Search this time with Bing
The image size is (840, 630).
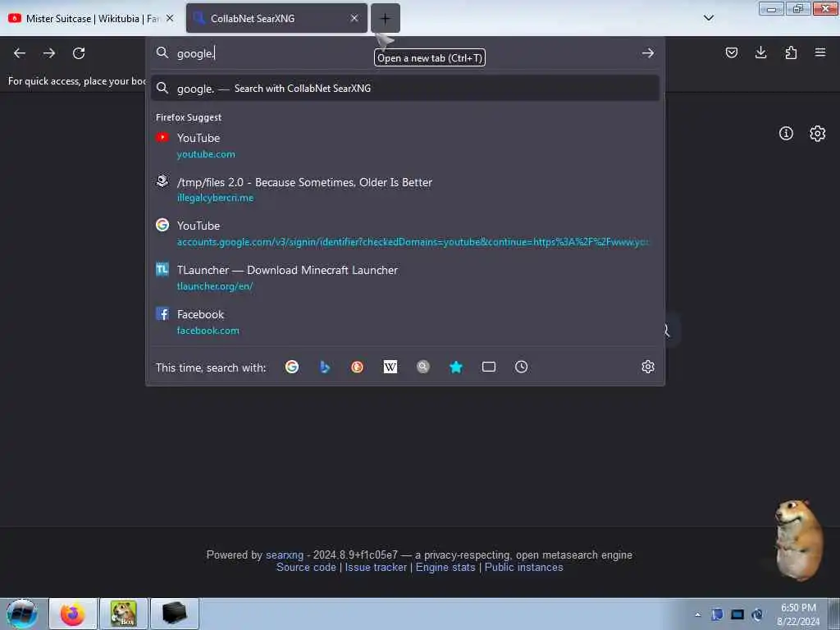[x=325, y=367]
